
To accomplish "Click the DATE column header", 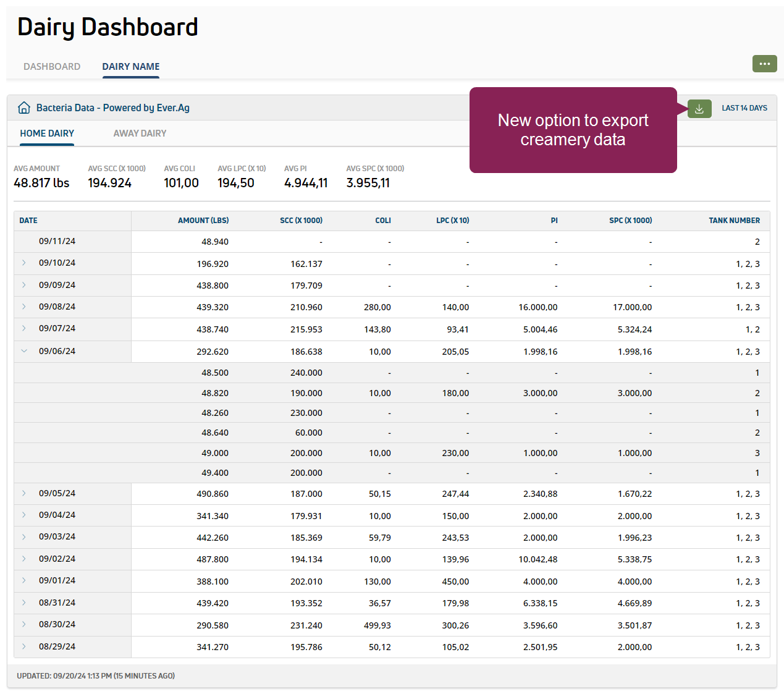I will click(28, 221).
